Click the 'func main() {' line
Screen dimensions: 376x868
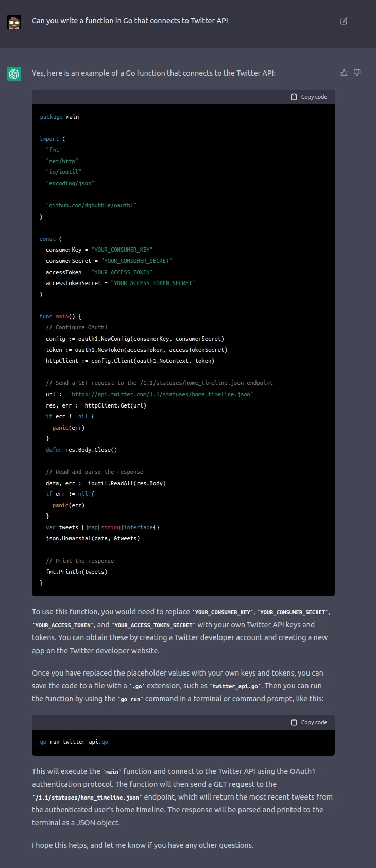point(60,316)
